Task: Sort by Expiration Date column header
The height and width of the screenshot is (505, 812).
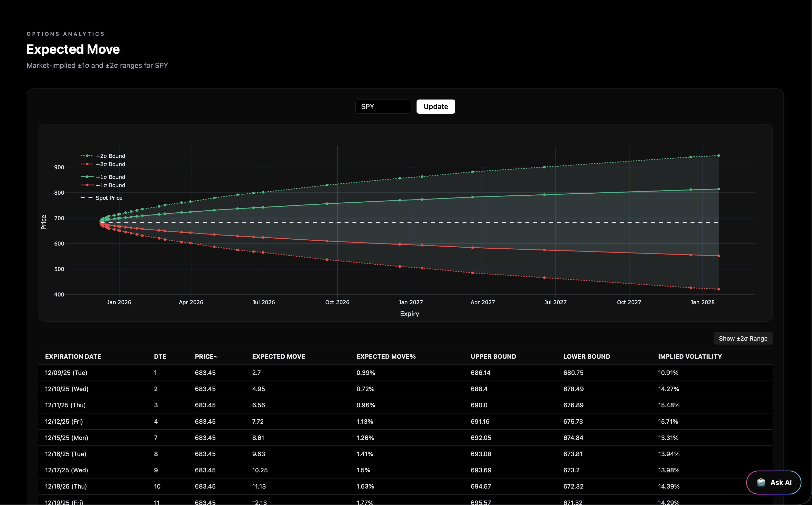Action: pyautogui.click(x=73, y=356)
